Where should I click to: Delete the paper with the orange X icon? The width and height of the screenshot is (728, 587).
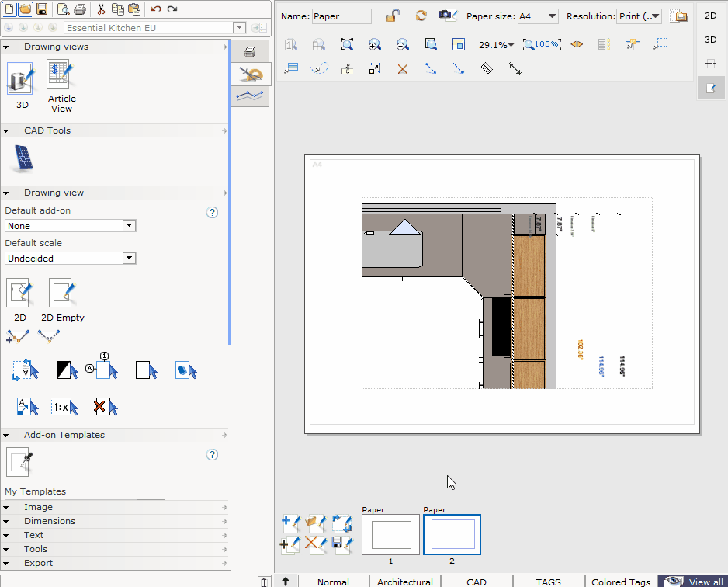(x=316, y=544)
